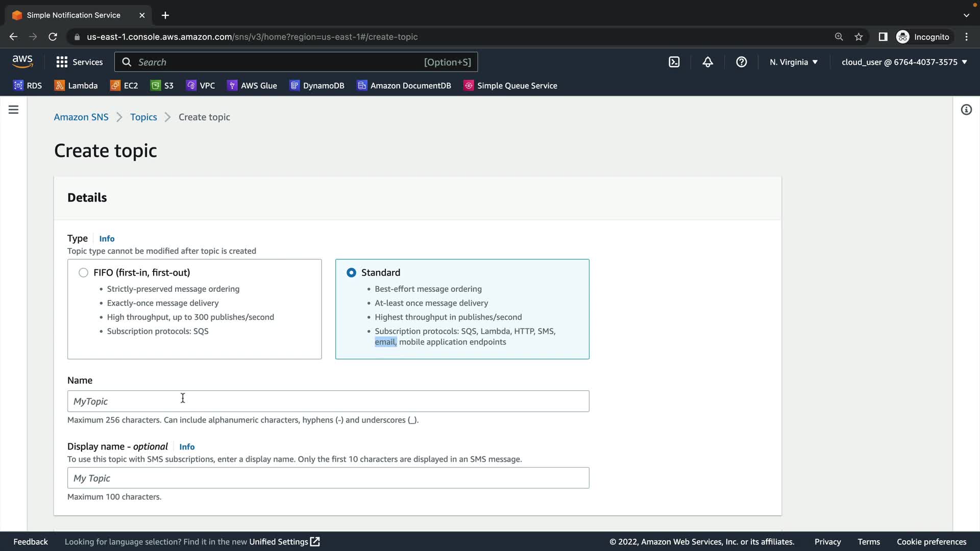Open the Services grid menu
This screenshot has height=551, width=980.
79,62
